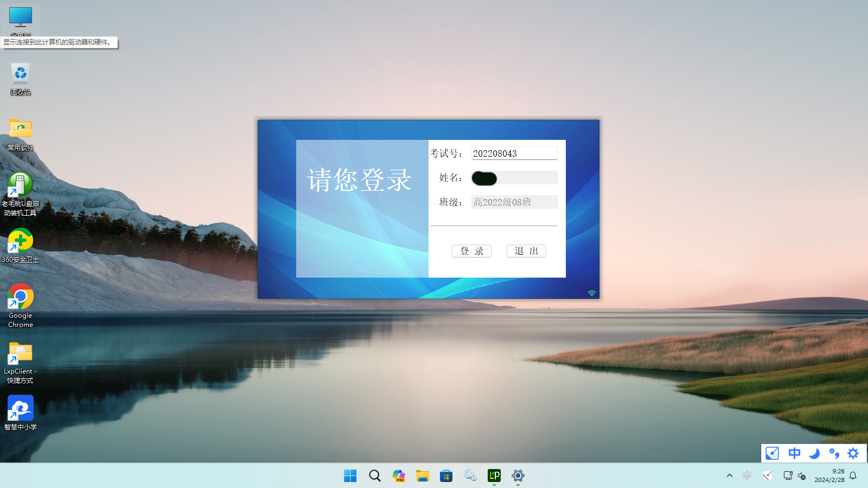Open Microsoft Store from the taskbar
The height and width of the screenshot is (488, 868).
click(446, 476)
